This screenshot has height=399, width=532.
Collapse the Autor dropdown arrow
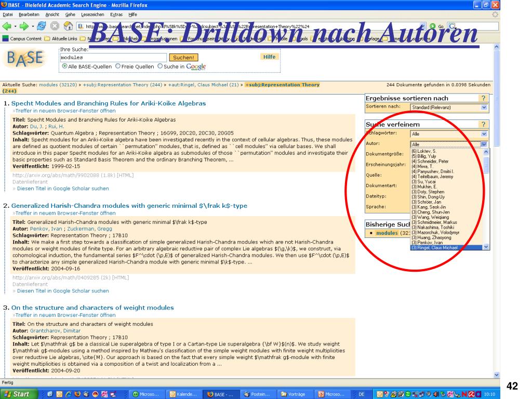pyautogui.click(x=484, y=144)
